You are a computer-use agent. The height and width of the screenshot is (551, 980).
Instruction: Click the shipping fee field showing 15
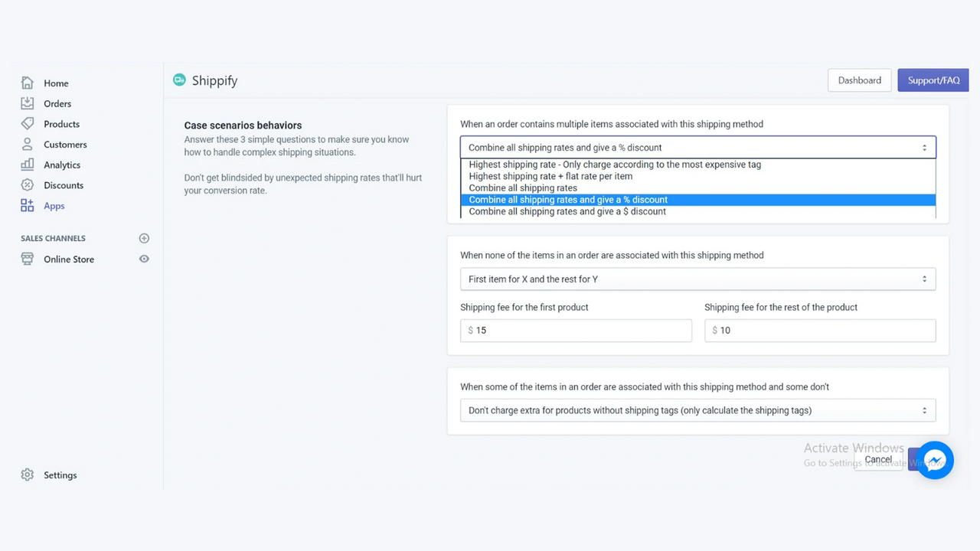click(x=576, y=330)
